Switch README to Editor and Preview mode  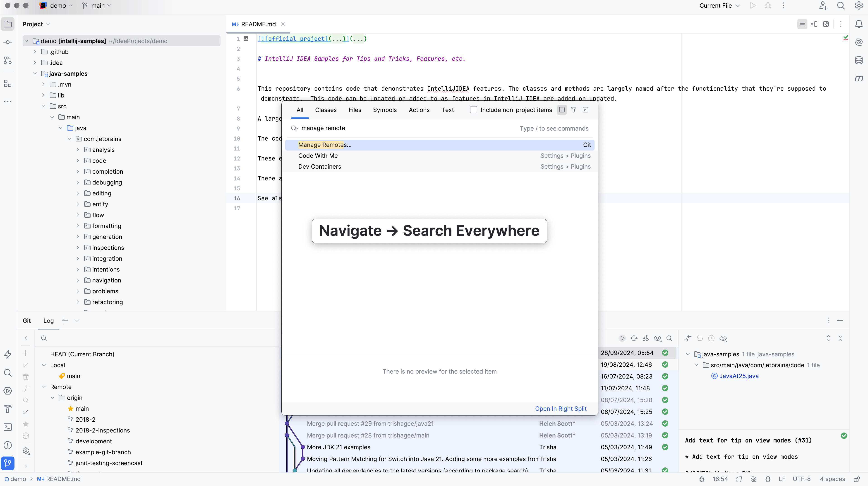click(814, 24)
